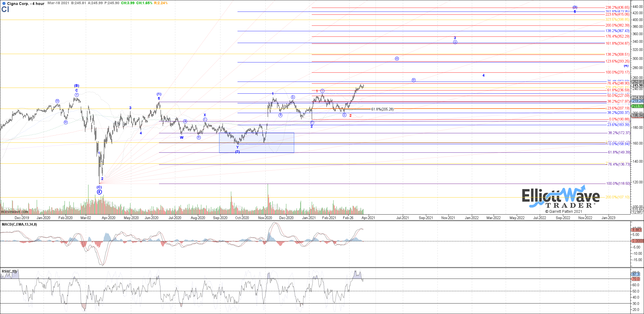Select the MACD(C,EMA,13,34,8) indicator label
The width and height of the screenshot is (644, 314).
19,224
